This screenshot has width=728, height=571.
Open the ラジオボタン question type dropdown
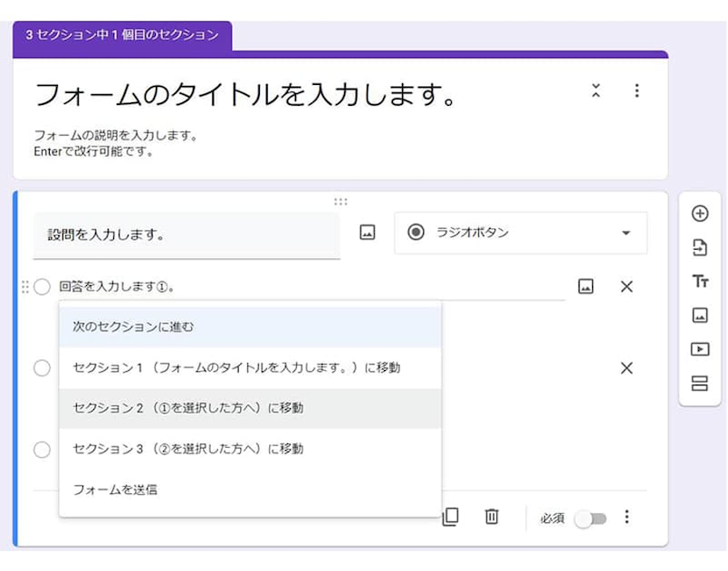[521, 233]
